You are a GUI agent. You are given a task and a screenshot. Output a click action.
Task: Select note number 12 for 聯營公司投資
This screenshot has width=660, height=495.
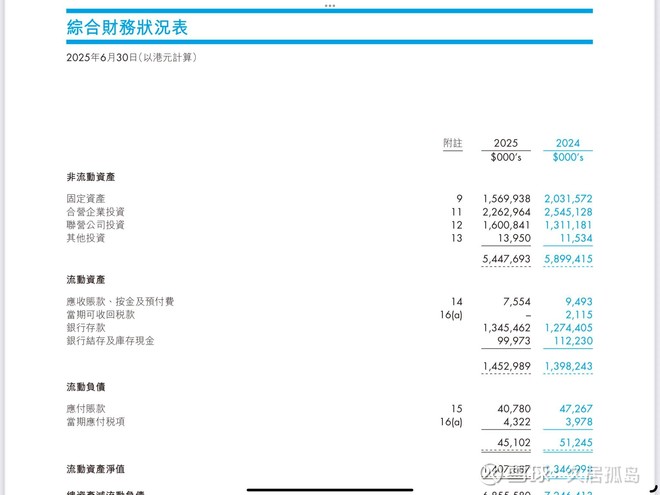click(x=457, y=225)
